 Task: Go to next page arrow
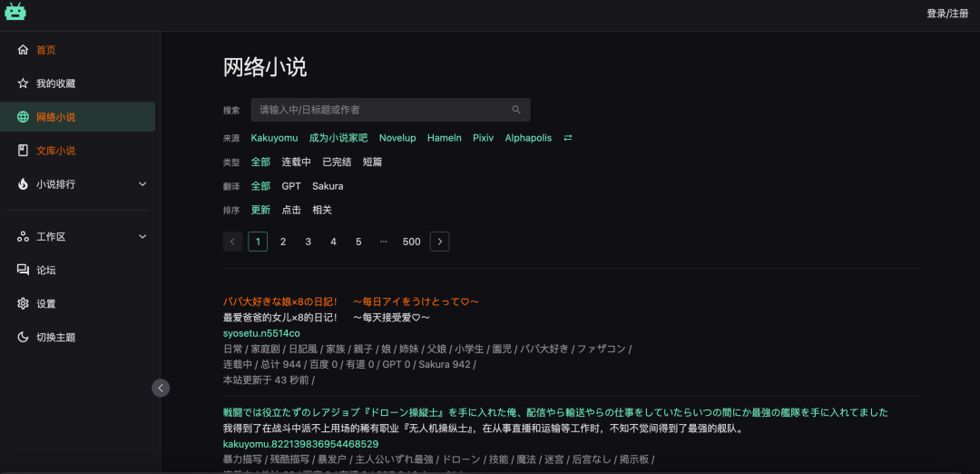click(x=439, y=242)
